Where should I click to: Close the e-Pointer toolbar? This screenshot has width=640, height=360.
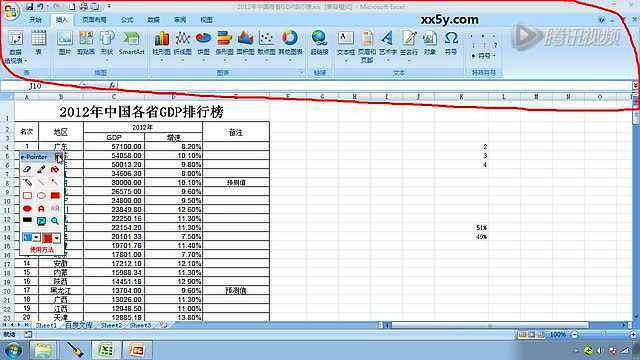(x=59, y=157)
